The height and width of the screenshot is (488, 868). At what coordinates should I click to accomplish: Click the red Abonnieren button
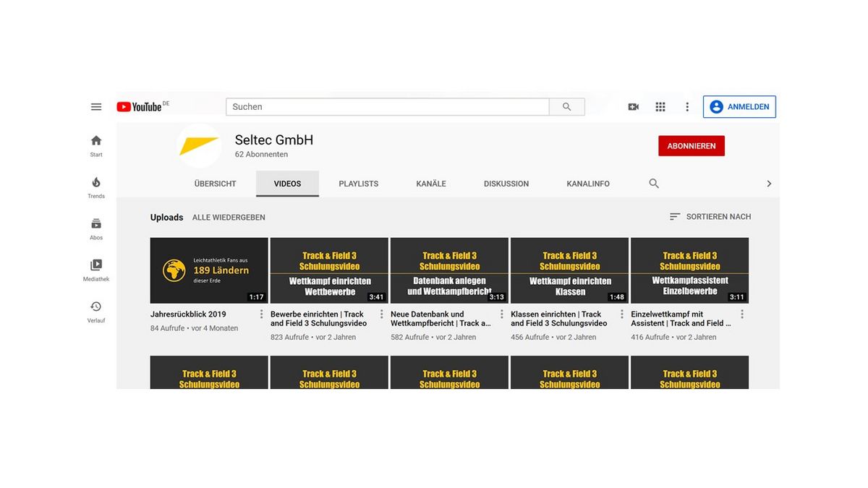coord(692,146)
